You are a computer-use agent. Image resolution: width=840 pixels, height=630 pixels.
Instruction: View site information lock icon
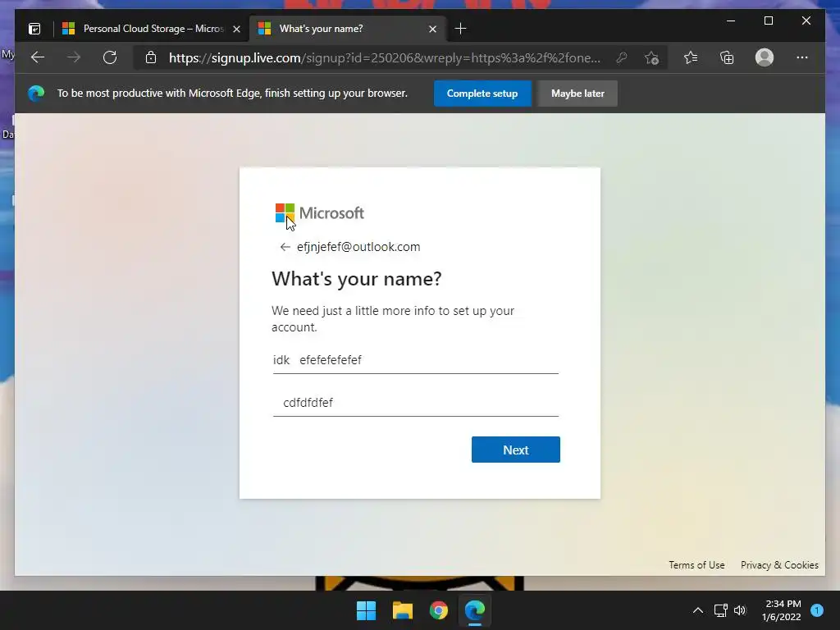point(151,57)
